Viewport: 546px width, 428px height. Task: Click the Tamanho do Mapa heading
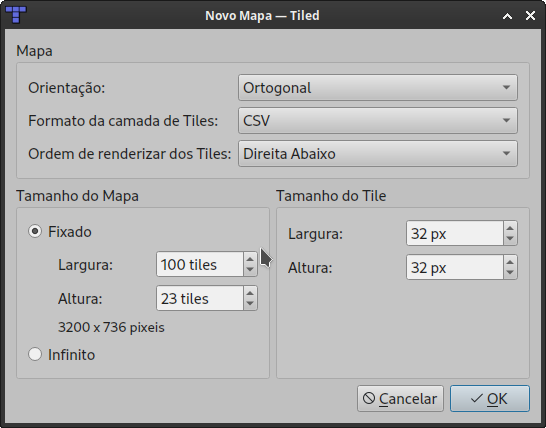[77, 196]
